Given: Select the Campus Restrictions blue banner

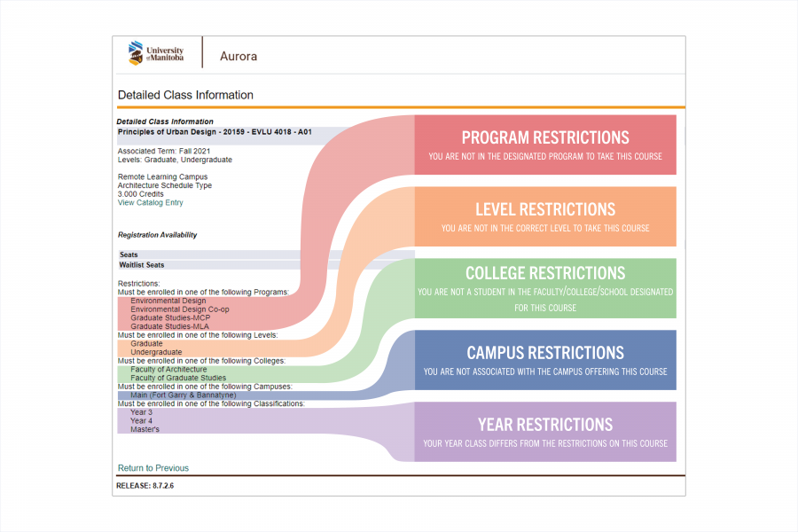Looking at the screenshot, I should point(544,360).
